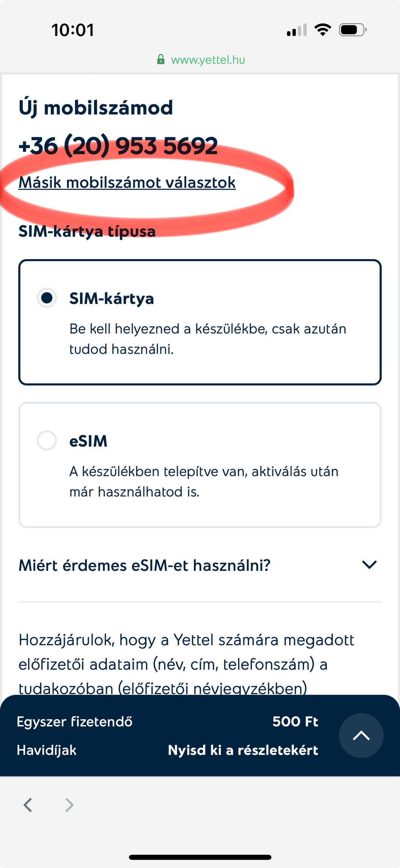Screen dimensions: 400x868
Task: Tap the Wi-Fi status icon
Action: point(323,30)
